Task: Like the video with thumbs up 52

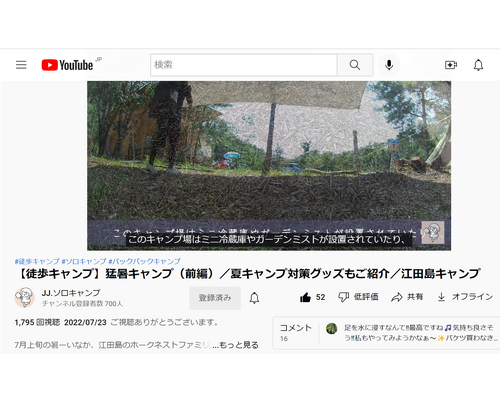Action: 312,297
